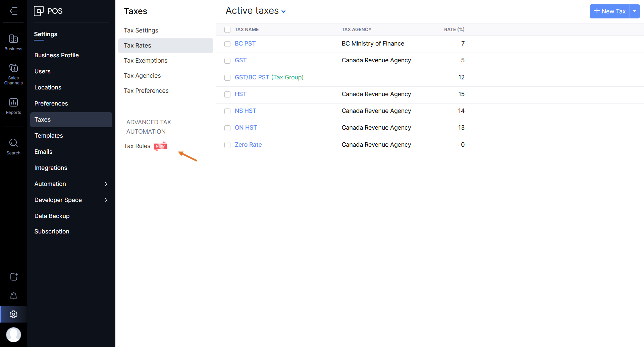Go to Tax Exemptions section
Screen dimensions: 644x347
click(x=146, y=61)
